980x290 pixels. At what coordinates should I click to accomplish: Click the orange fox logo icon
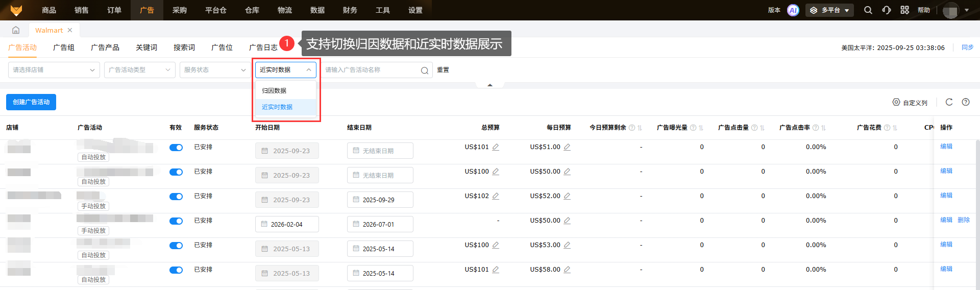coord(16,10)
